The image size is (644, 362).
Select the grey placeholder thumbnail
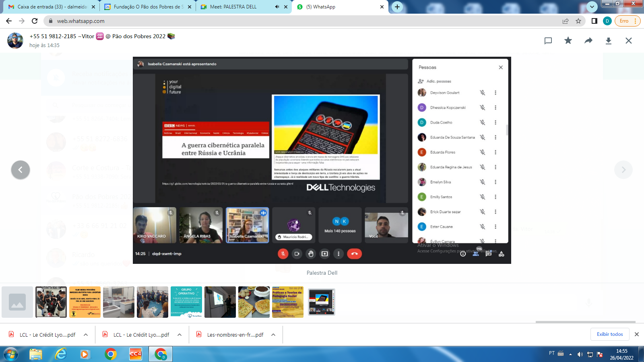[17, 302]
